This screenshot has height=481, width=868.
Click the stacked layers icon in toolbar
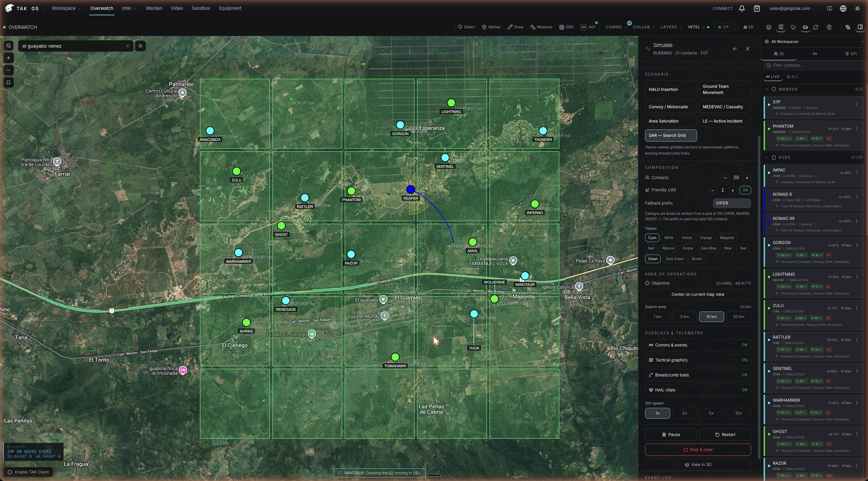tap(769, 27)
